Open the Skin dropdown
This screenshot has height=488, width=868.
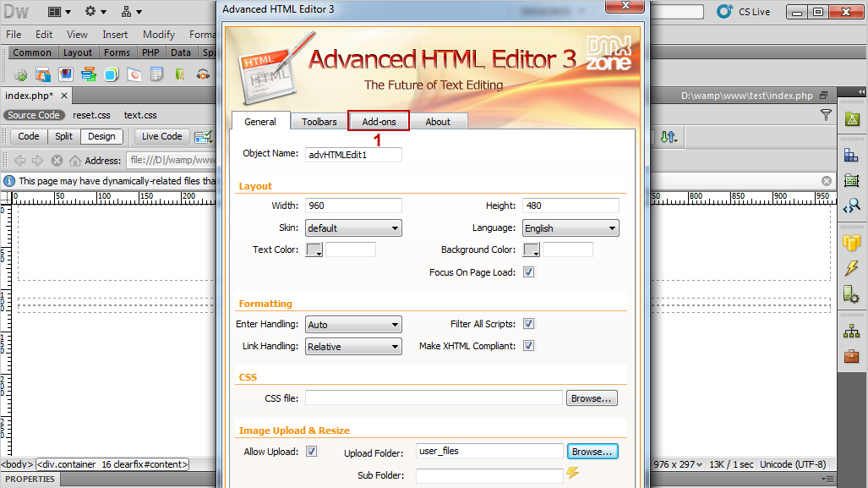pos(353,228)
